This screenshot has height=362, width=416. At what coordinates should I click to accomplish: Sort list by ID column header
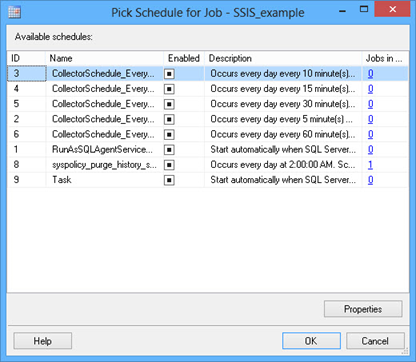click(x=26, y=58)
